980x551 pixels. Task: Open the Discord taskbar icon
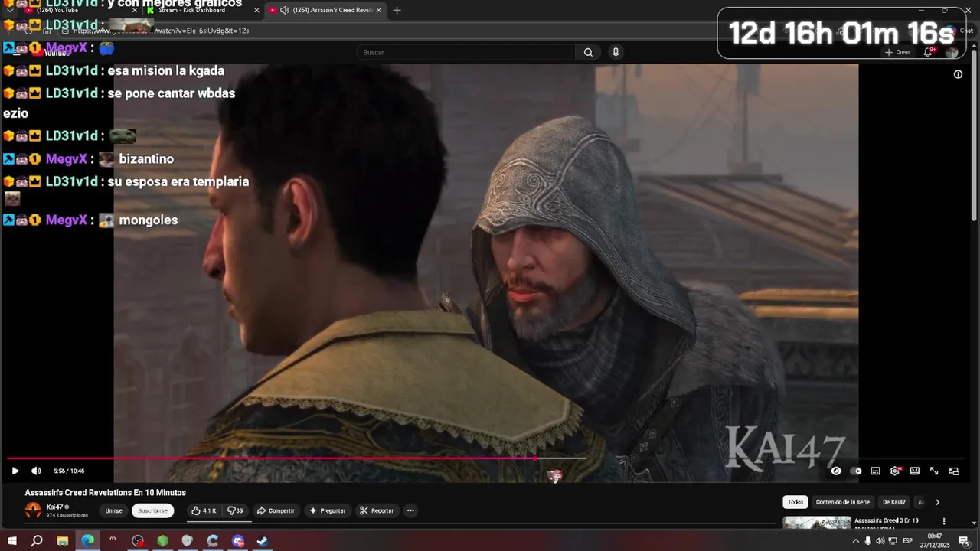pyautogui.click(x=238, y=541)
